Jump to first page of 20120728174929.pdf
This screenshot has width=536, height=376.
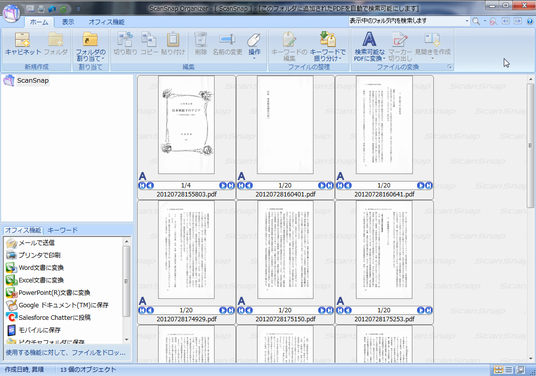(142, 310)
